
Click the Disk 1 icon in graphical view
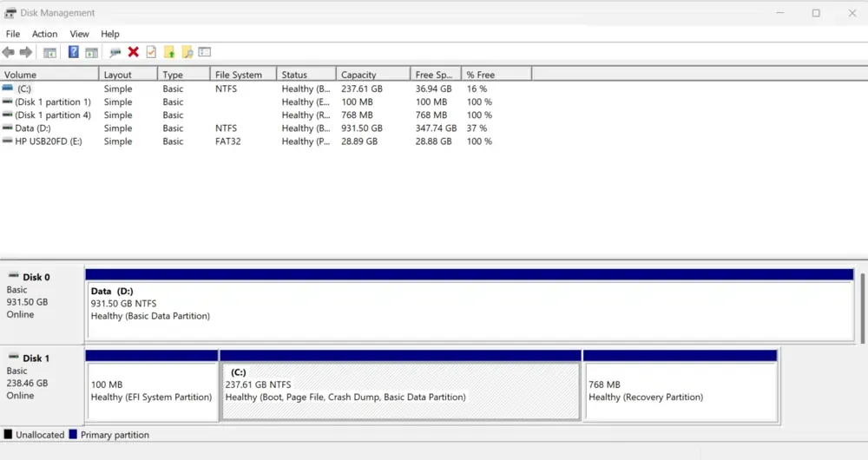pyautogui.click(x=13, y=357)
